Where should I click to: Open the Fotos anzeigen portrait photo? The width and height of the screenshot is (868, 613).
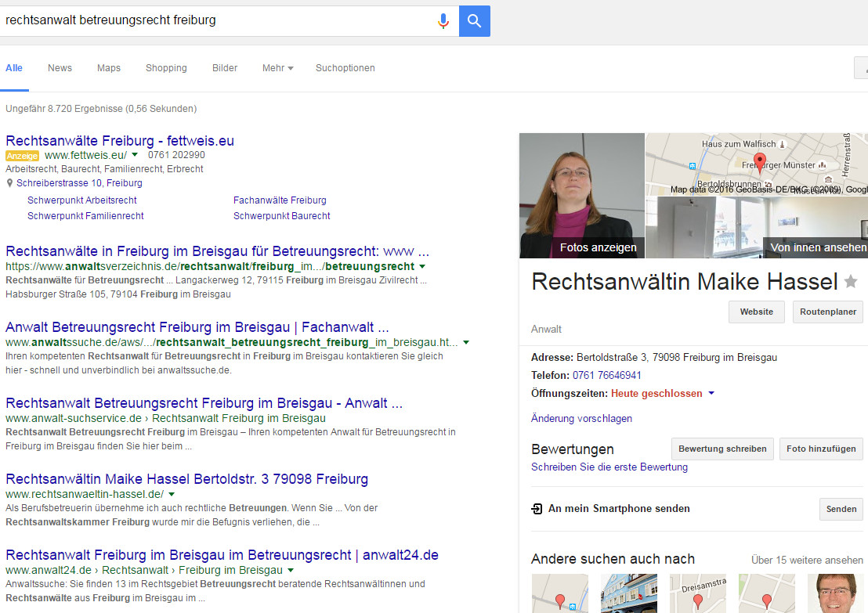pos(582,196)
